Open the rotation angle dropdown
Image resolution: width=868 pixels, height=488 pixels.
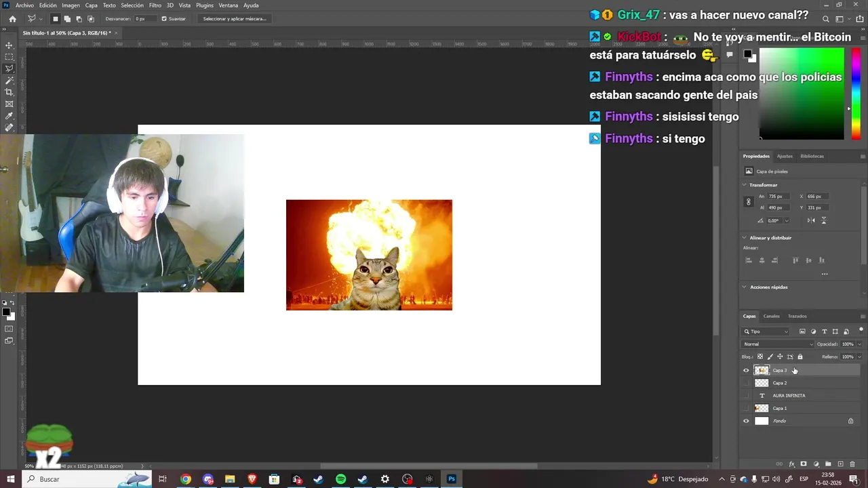click(x=787, y=220)
